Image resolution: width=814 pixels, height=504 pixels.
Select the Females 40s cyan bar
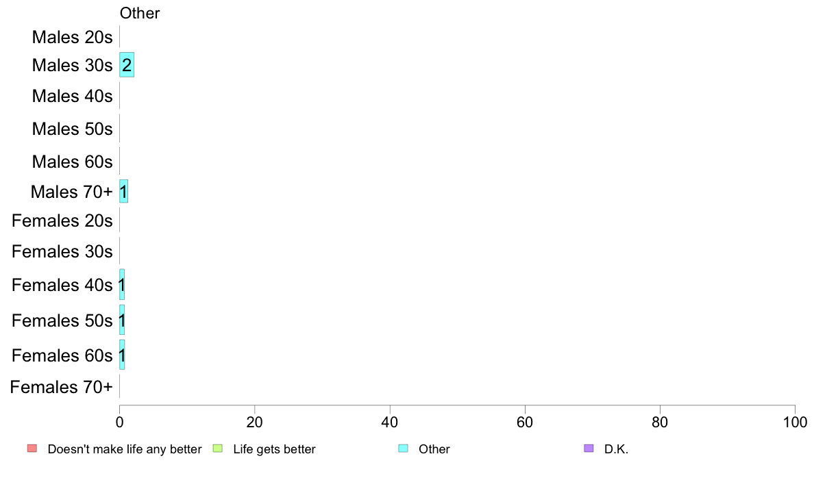(x=122, y=284)
